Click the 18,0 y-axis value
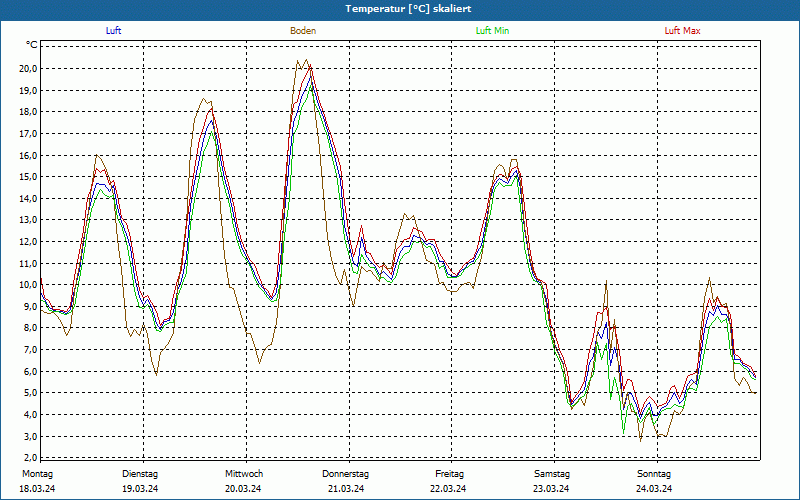Image resolution: width=800 pixels, height=500 pixels. [x=28, y=112]
